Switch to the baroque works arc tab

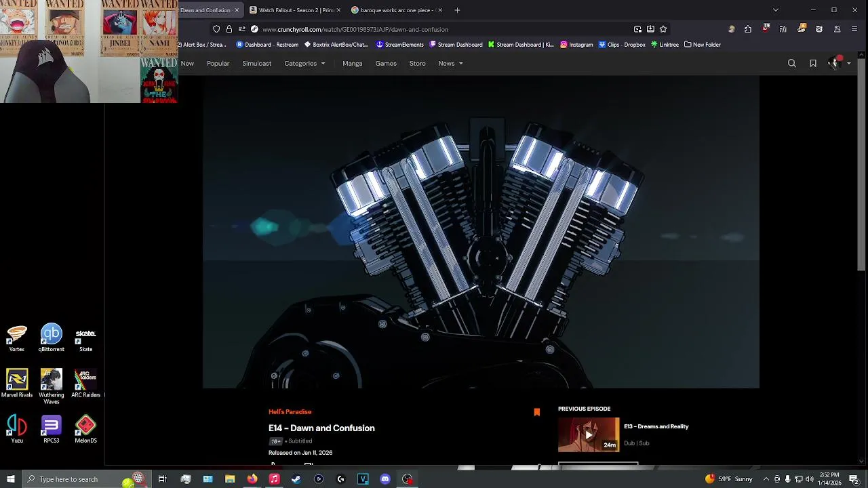397,10
